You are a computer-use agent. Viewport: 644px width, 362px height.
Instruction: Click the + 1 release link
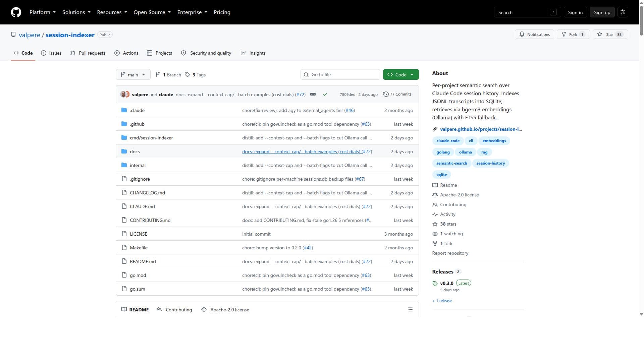click(442, 301)
